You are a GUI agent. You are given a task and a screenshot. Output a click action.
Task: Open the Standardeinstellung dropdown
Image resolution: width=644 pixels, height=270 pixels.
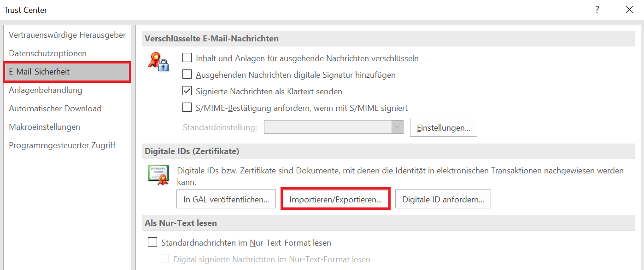click(397, 127)
